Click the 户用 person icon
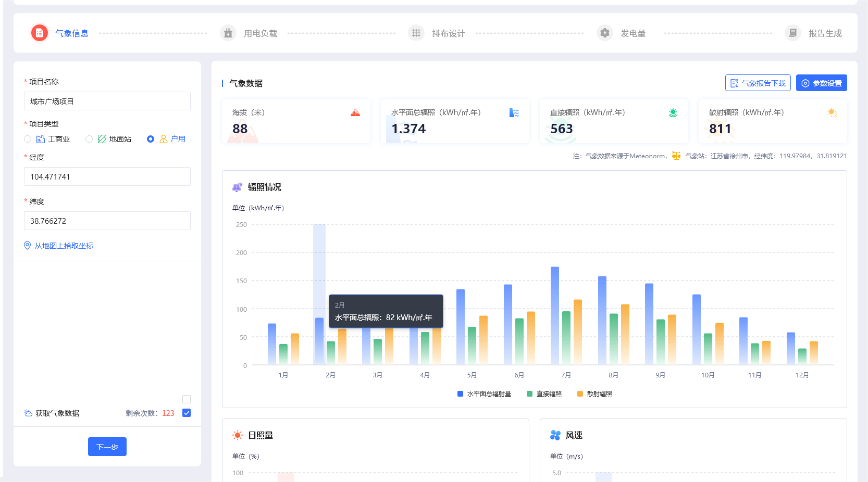 (x=164, y=139)
